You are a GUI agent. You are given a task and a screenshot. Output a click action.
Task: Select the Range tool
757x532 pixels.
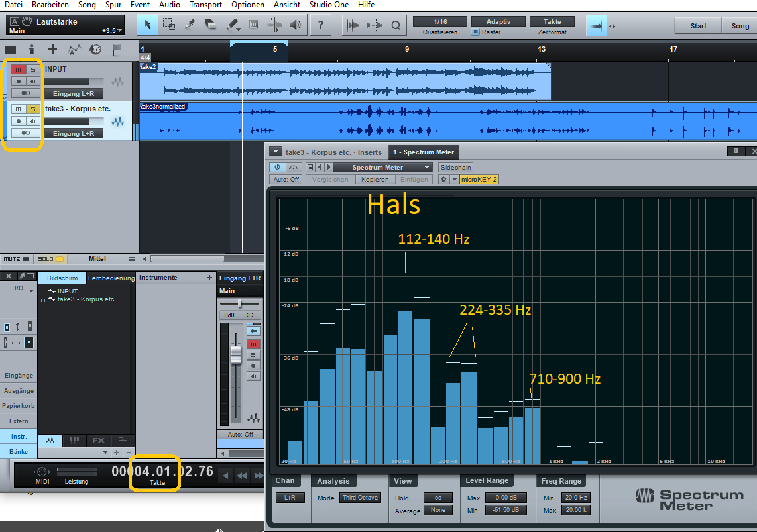[169, 25]
